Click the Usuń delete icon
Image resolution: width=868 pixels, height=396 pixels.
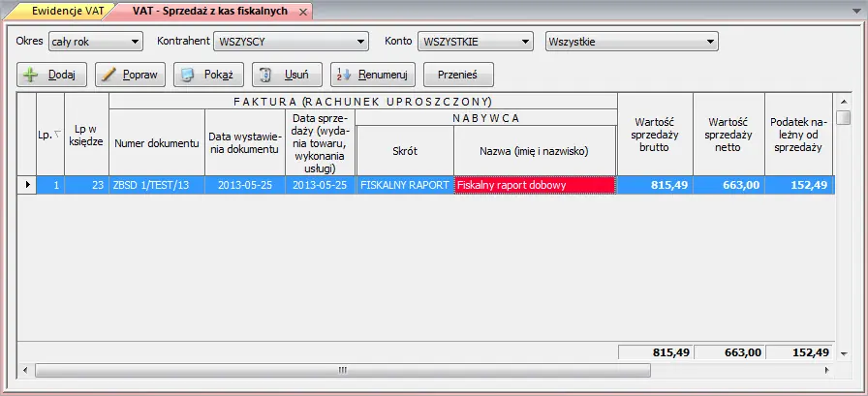[265, 75]
